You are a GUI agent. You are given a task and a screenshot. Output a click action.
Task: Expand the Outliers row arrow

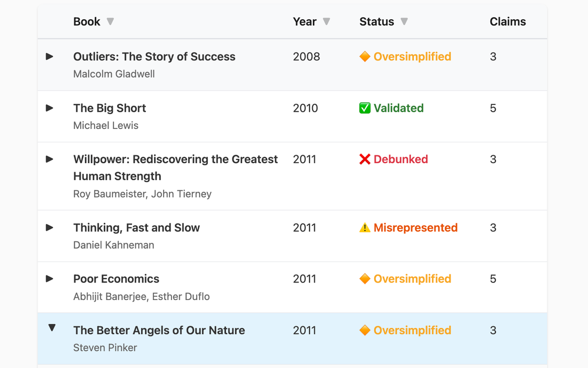click(50, 56)
